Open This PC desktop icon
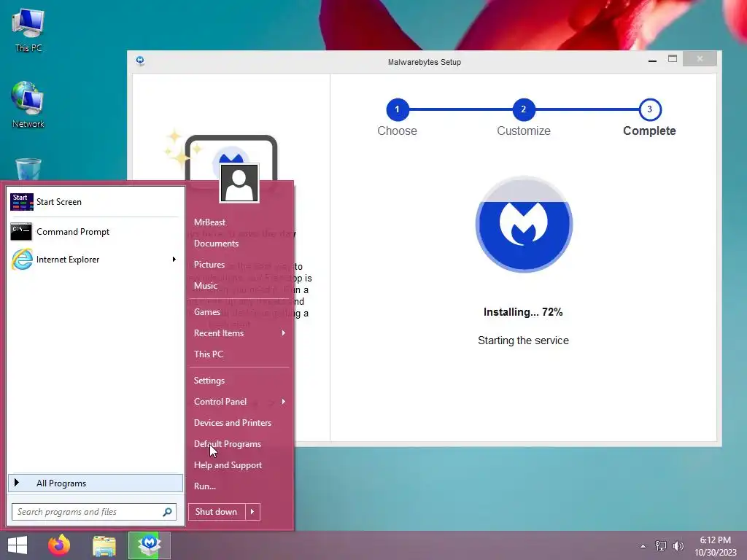This screenshot has height=560, width=747. click(x=28, y=29)
